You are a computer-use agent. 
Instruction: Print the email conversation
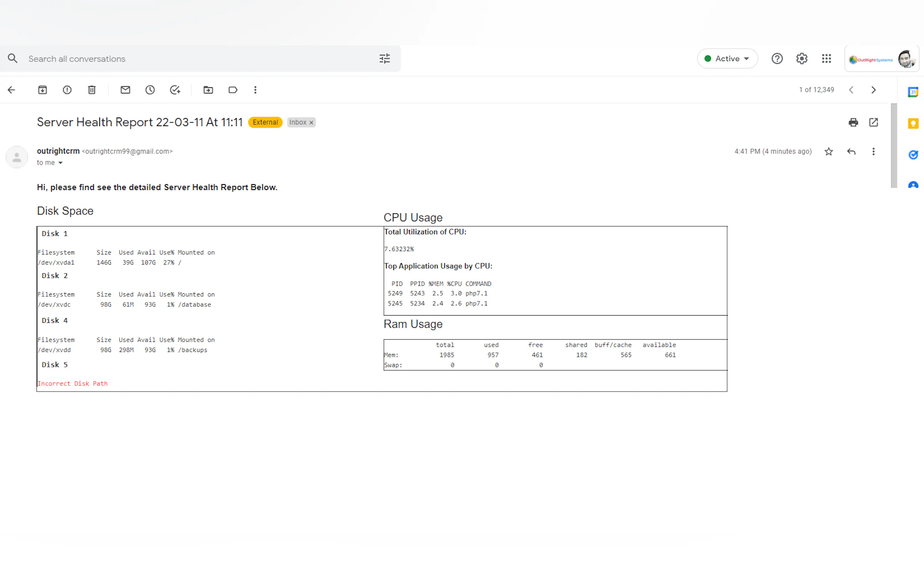tap(853, 122)
